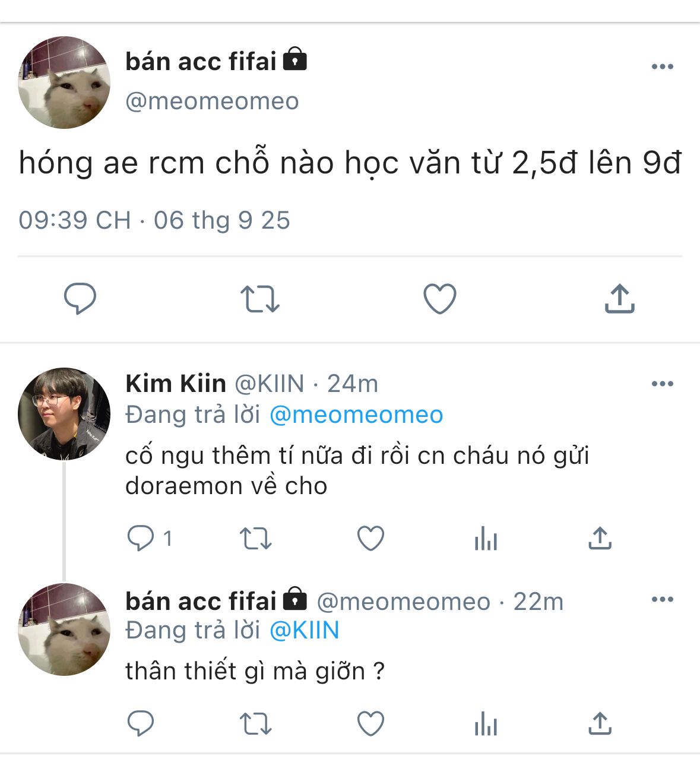
Task: Retweet the main tweet by bán acc fifai
Action: pyautogui.click(x=259, y=299)
